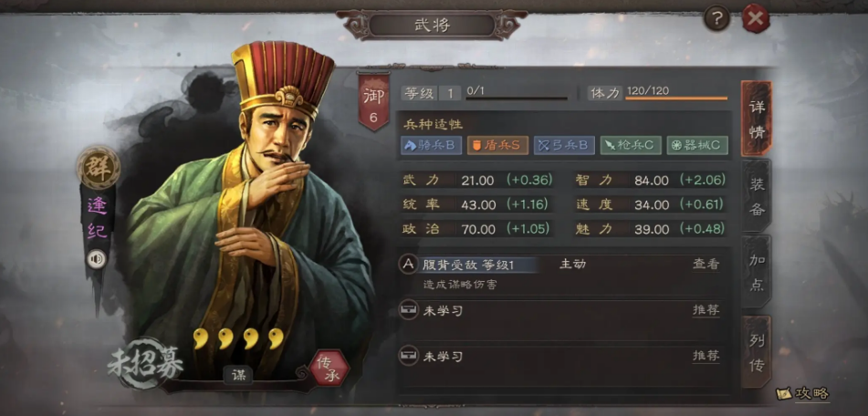Play the general's voice speaker icon
The width and height of the screenshot is (868, 416).
[97, 259]
